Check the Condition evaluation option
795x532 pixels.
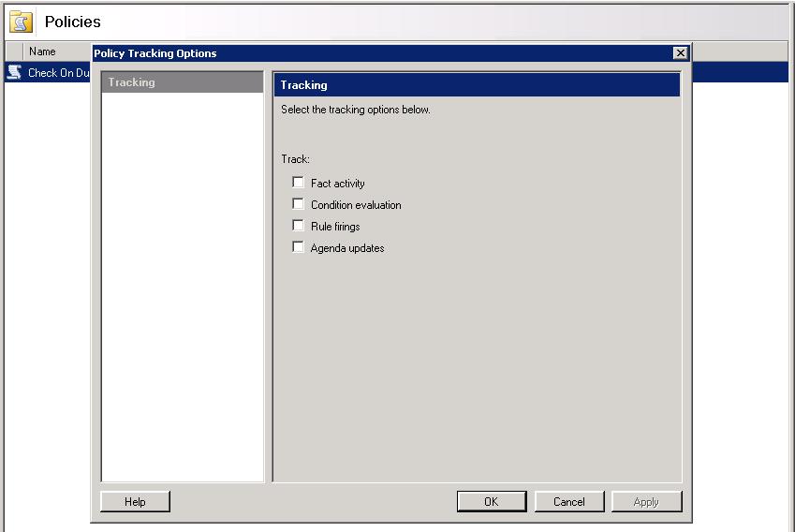[298, 204]
